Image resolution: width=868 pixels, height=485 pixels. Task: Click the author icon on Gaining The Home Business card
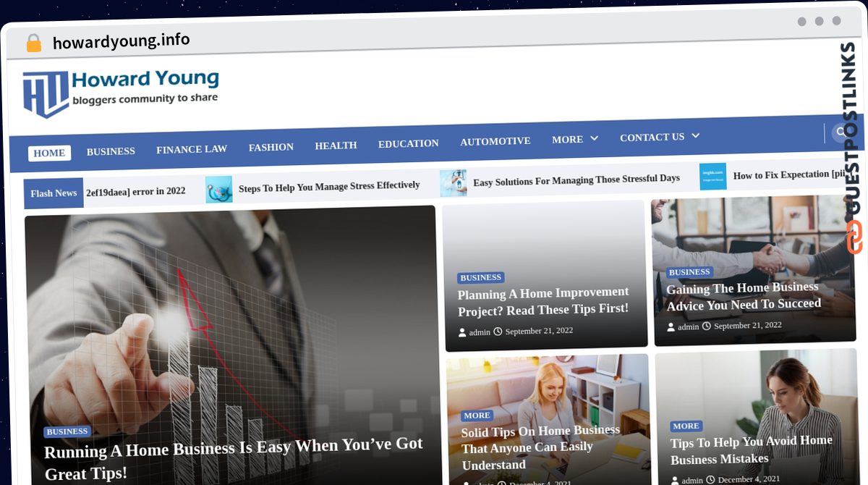pyautogui.click(x=671, y=327)
